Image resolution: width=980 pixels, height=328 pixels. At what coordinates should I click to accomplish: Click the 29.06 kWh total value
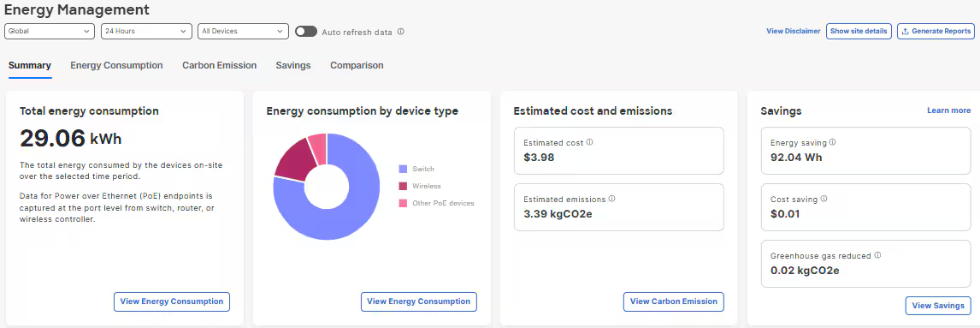pyautogui.click(x=71, y=139)
